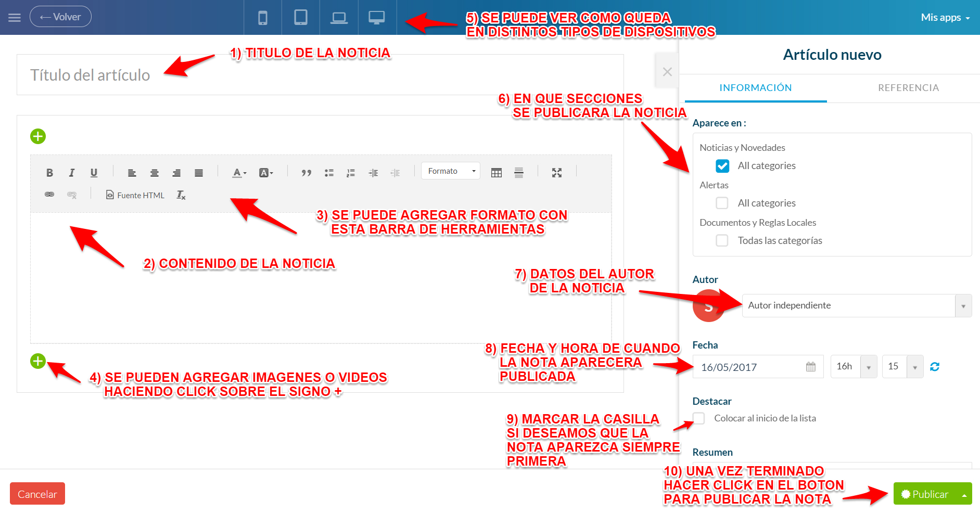Close the side panel with X
The image size is (980, 514).
click(x=667, y=72)
